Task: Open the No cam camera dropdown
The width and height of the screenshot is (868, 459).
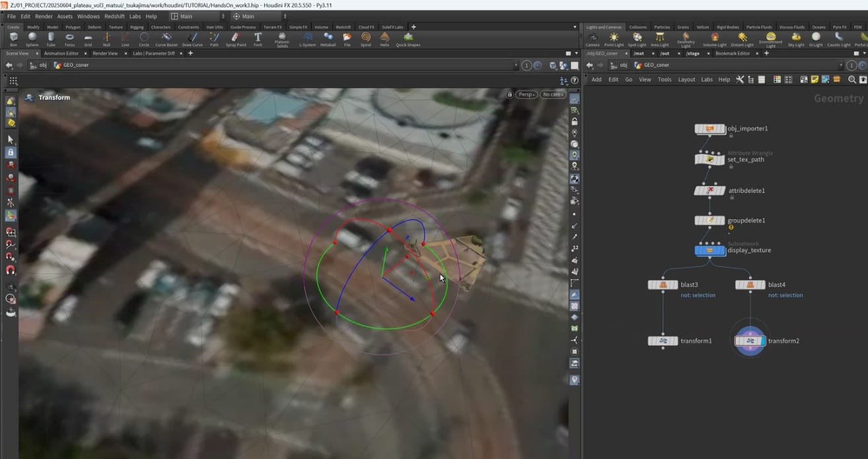Action: (x=552, y=94)
